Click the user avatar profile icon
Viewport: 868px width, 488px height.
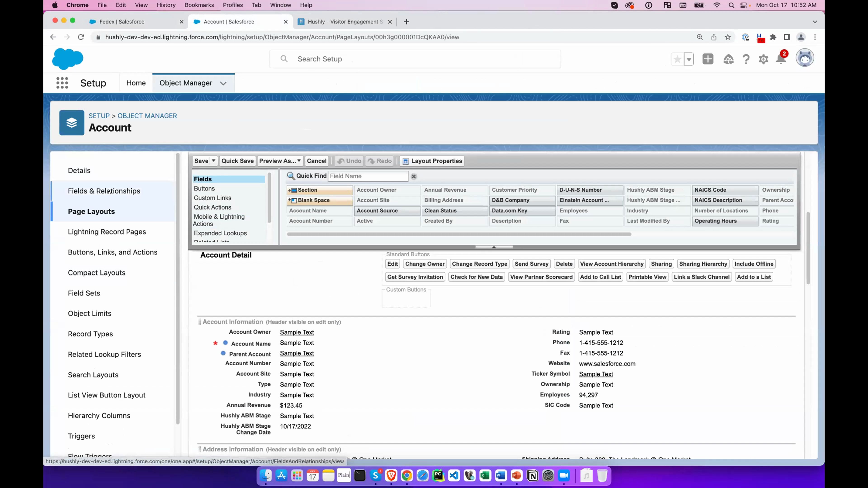pos(805,58)
